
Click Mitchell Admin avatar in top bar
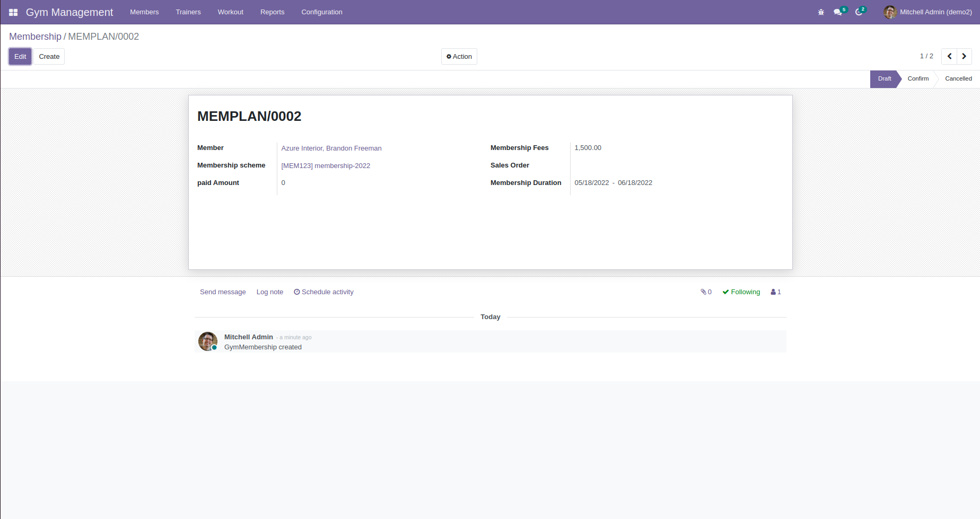pos(890,12)
